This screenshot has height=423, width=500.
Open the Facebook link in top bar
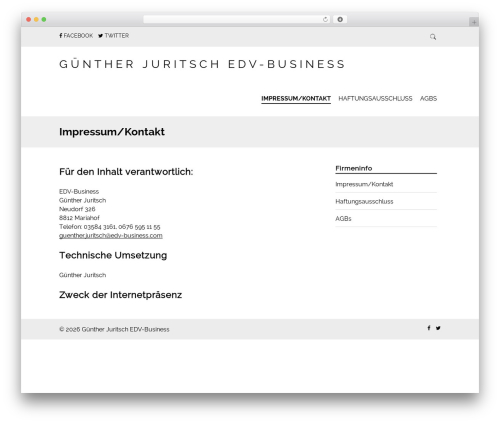tap(76, 36)
